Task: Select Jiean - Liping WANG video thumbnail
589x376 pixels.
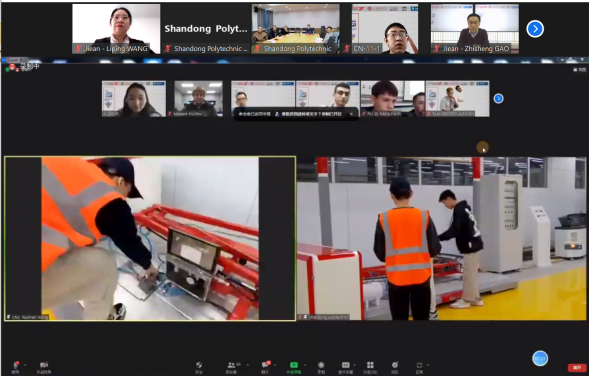Action: [116, 29]
